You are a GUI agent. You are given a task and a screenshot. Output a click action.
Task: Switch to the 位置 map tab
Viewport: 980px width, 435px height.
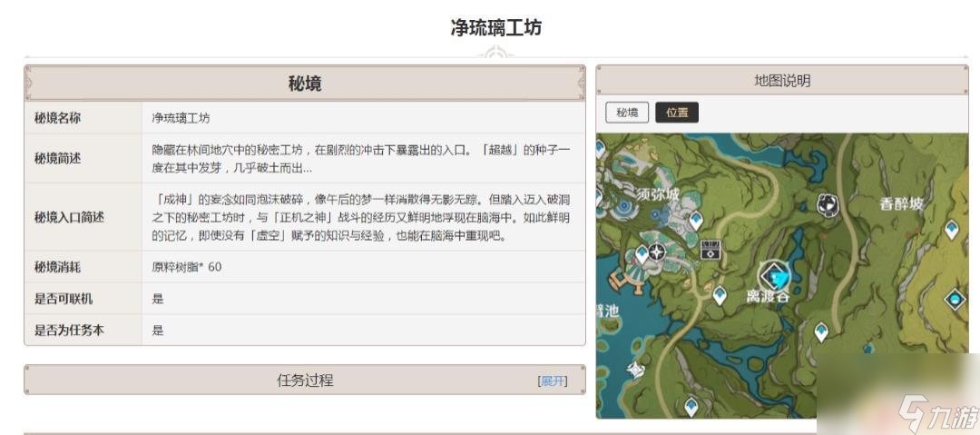[677, 113]
